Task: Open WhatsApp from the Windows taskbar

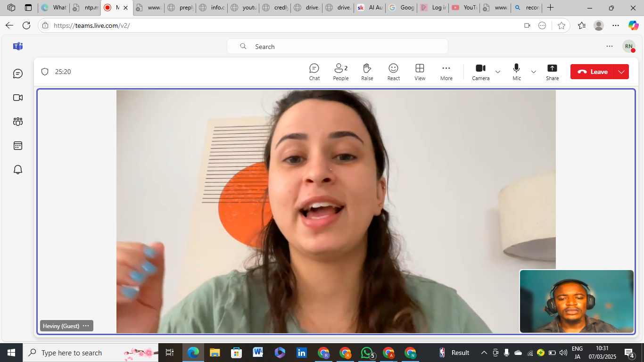Action: [367, 353]
